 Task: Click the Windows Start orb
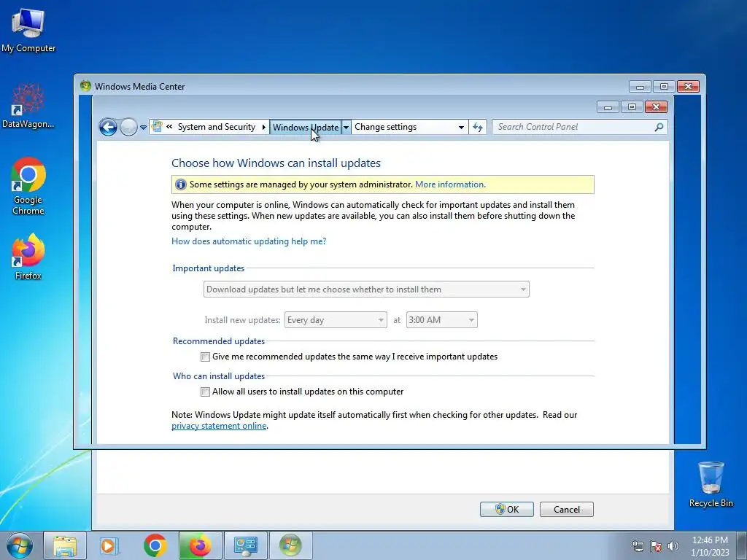[20, 545]
